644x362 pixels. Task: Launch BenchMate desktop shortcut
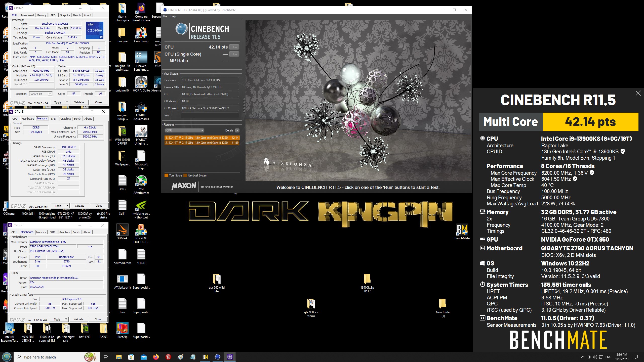[462, 232]
